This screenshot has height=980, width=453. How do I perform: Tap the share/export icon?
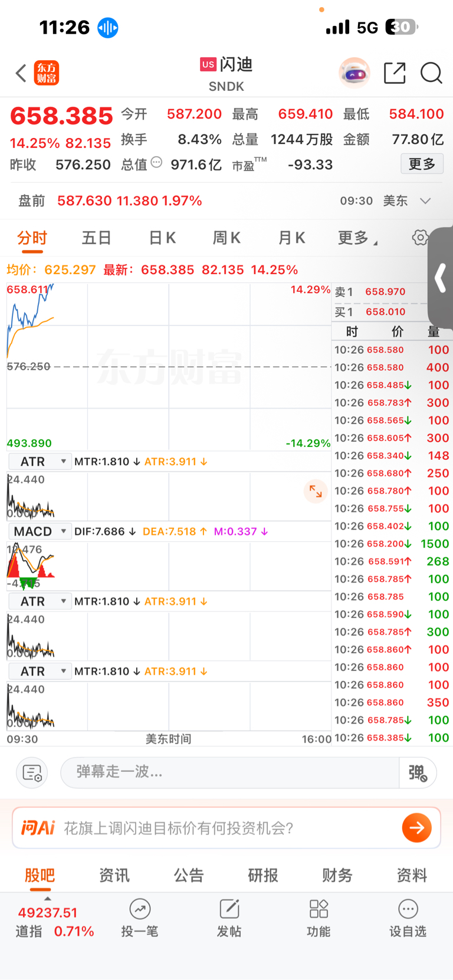tap(395, 73)
